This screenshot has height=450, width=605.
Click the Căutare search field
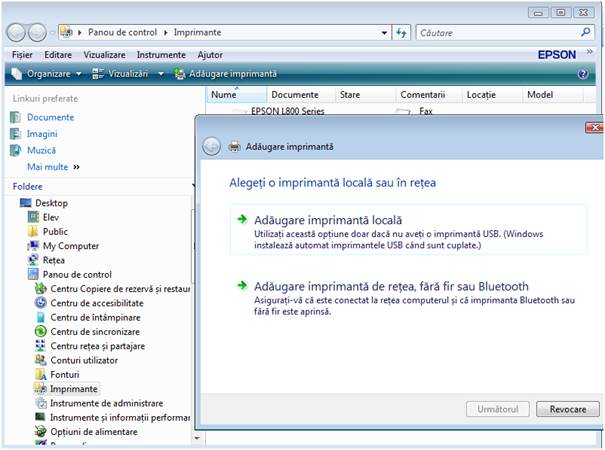[500, 33]
